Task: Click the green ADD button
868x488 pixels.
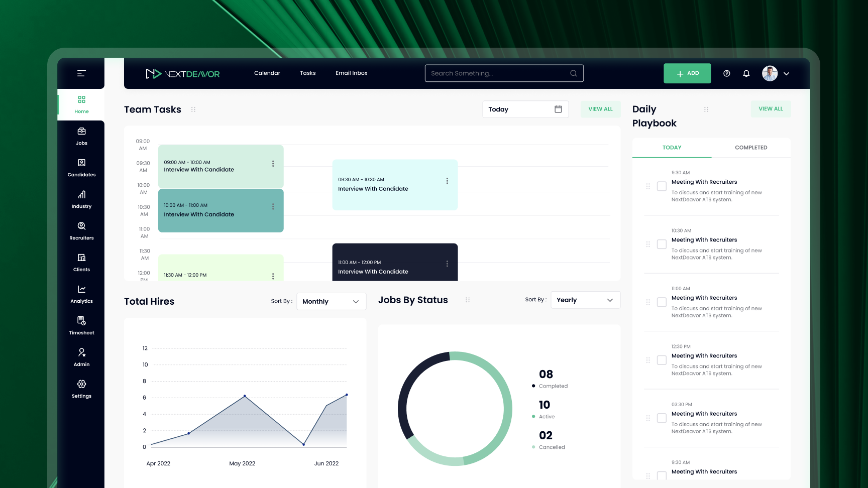Action: 687,73
